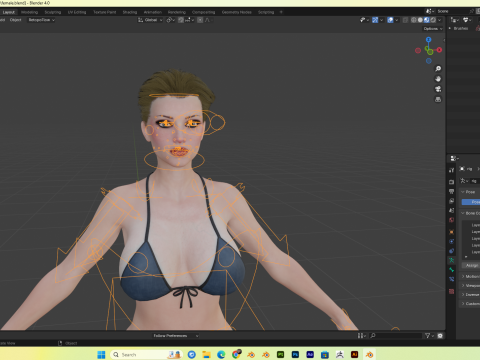
Task: Click the red X axis on navigation gizmo
Action: [x=439, y=50]
